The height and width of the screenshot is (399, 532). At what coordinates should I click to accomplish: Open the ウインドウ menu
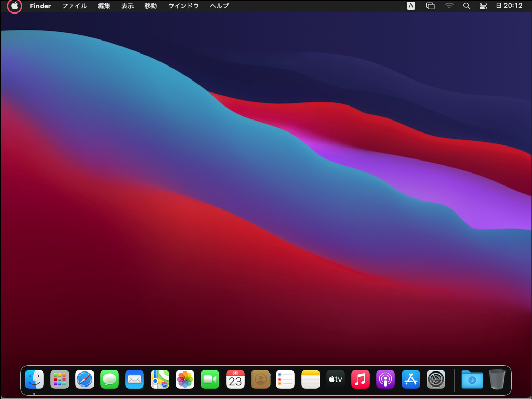(183, 6)
